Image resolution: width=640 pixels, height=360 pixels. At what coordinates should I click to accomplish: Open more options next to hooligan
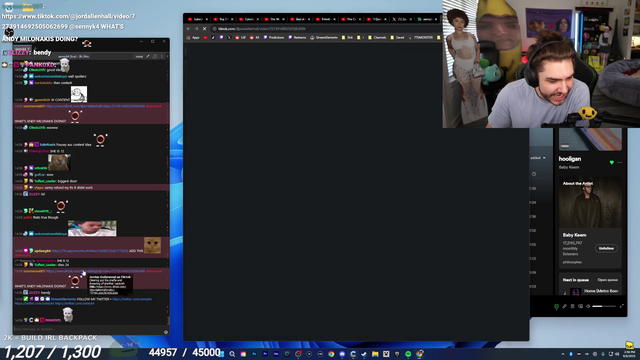(x=620, y=162)
